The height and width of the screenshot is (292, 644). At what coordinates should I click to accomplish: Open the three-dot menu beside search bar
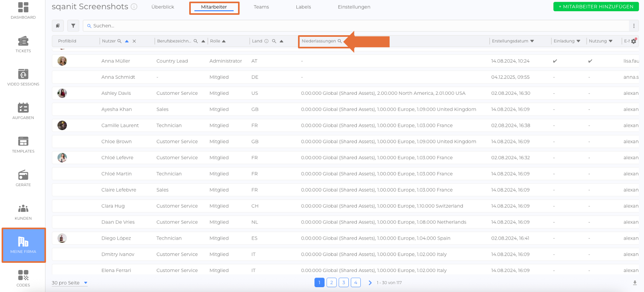click(634, 26)
